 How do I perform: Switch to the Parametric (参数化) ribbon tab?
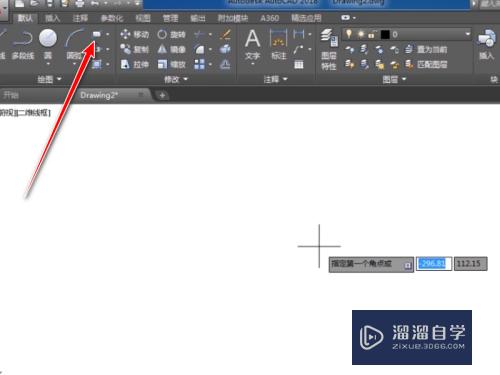pyautogui.click(x=112, y=18)
